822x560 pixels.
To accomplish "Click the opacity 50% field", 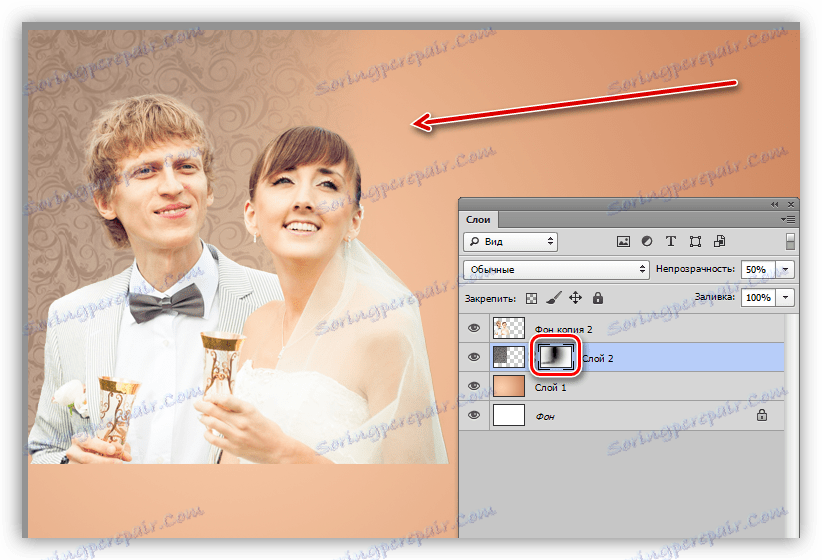I will click(x=759, y=270).
